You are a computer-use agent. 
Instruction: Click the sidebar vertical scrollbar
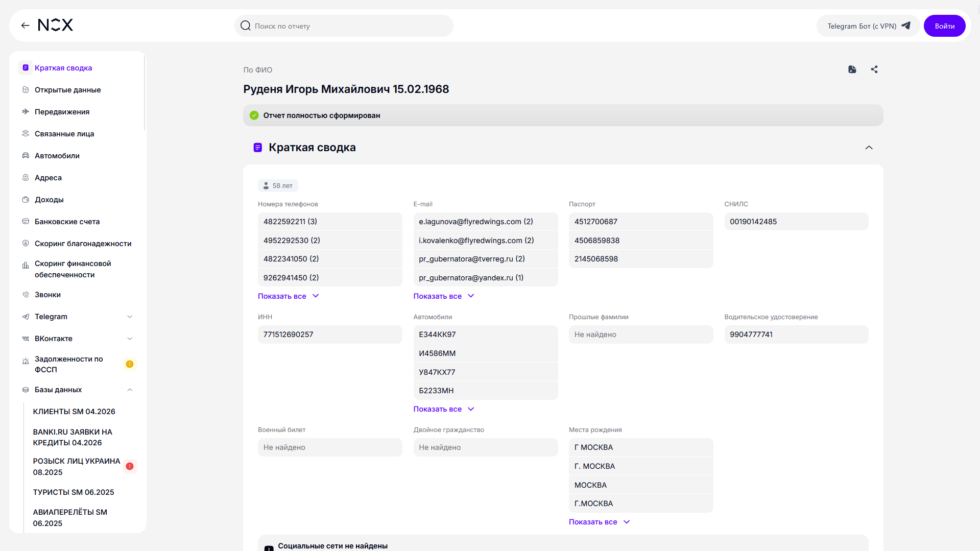click(x=145, y=93)
